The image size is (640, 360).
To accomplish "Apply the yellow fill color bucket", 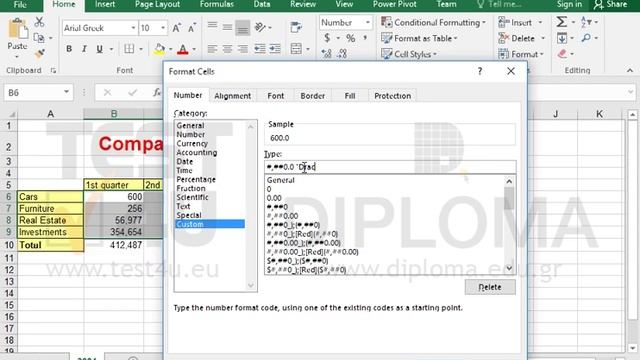I will tap(160, 49).
